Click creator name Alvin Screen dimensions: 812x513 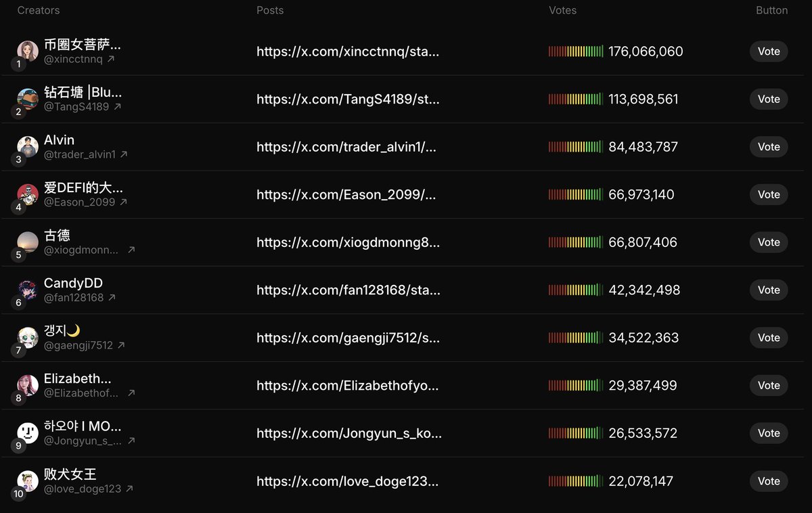coord(59,140)
